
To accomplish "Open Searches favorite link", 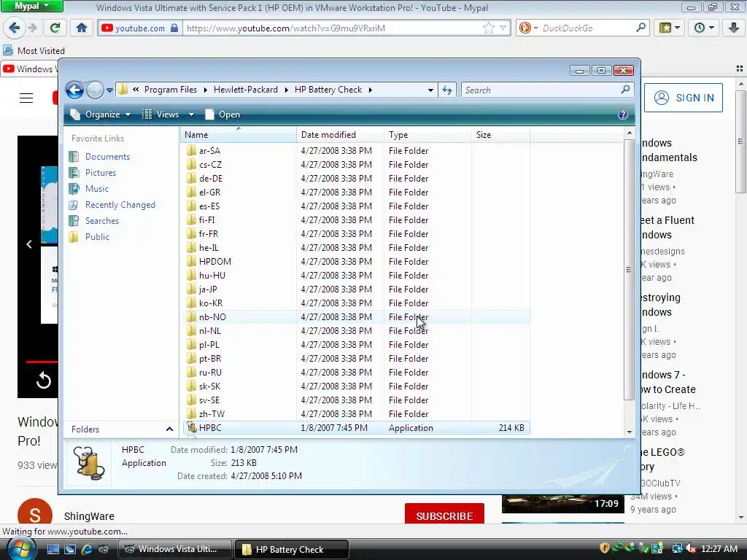I will click(102, 221).
